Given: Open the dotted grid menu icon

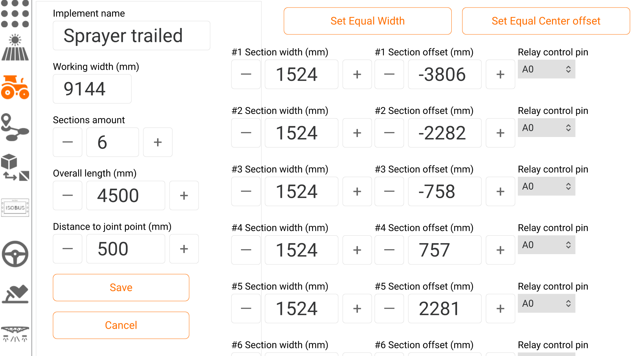Looking at the screenshot, I should pyautogui.click(x=15, y=14).
